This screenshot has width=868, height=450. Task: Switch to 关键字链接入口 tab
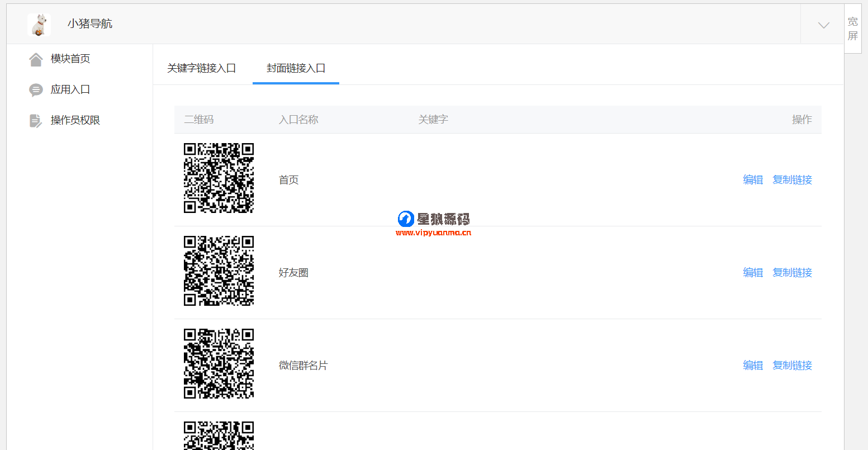click(x=201, y=68)
